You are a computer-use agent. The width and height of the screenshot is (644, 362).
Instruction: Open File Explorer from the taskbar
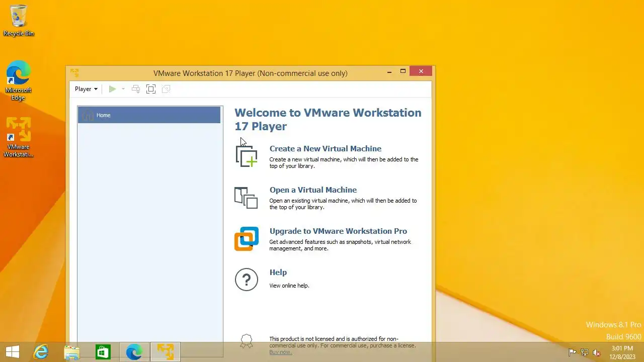(x=72, y=352)
